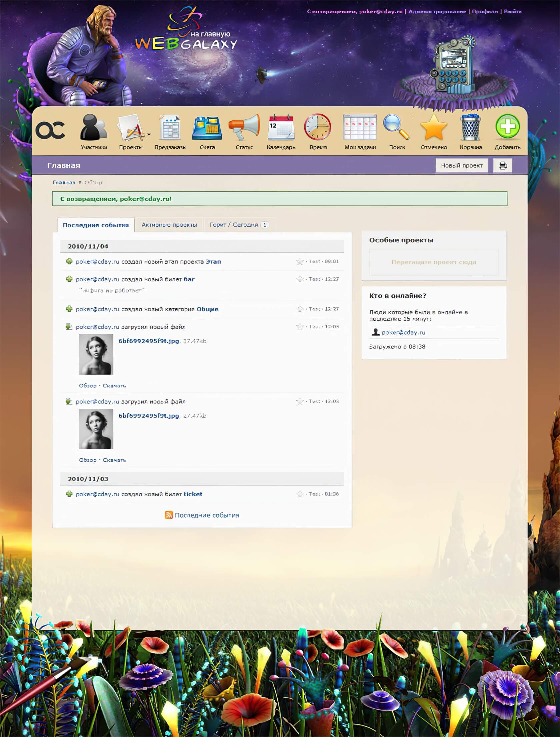Open the first uploaded portrait thumbnail
The image size is (560, 737).
pyautogui.click(x=96, y=354)
